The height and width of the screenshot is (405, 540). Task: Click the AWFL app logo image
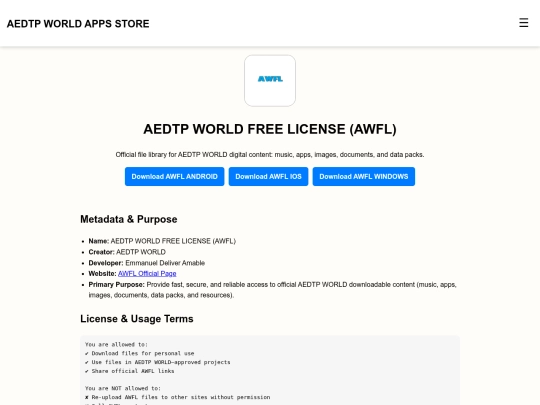[x=270, y=81]
